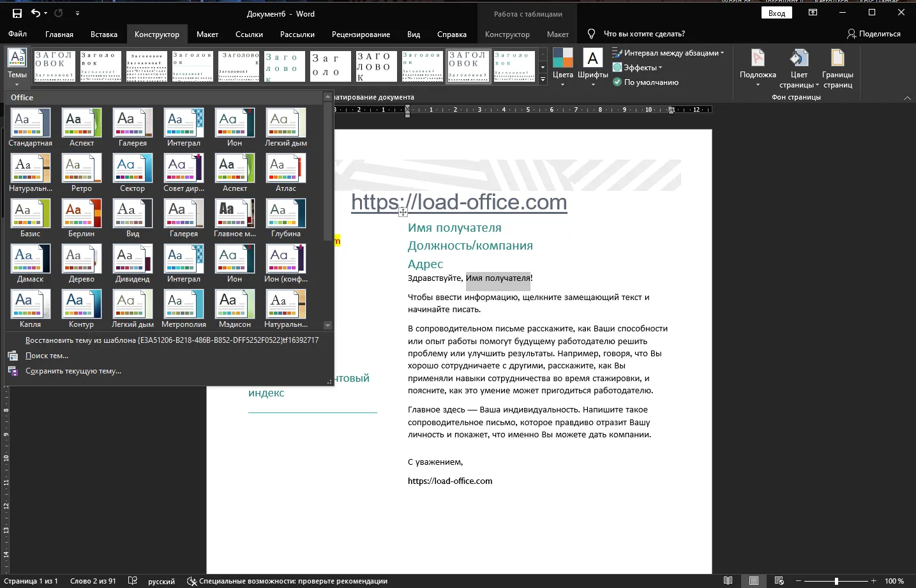Apply the Берлин theme

click(82, 218)
